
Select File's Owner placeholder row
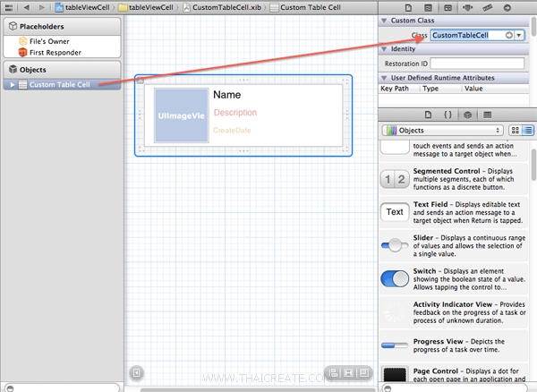click(x=62, y=41)
